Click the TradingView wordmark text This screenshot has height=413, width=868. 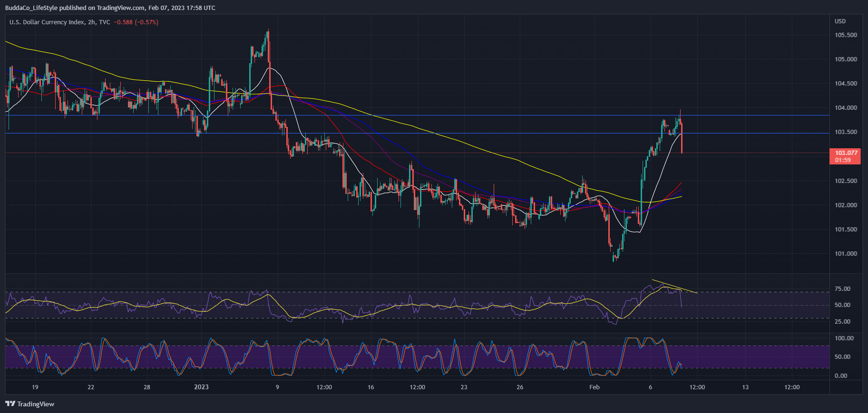click(36, 404)
